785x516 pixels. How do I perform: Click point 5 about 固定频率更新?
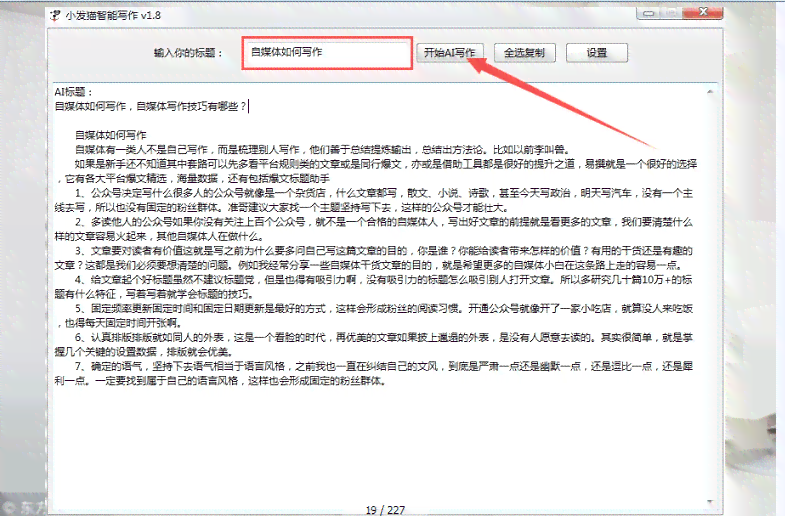tap(374, 316)
